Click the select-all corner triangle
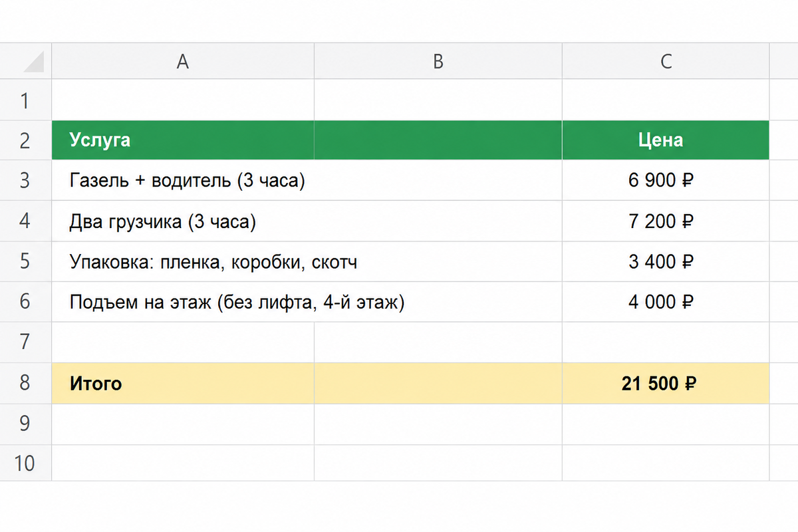The height and width of the screenshot is (532, 798). tap(33, 62)
